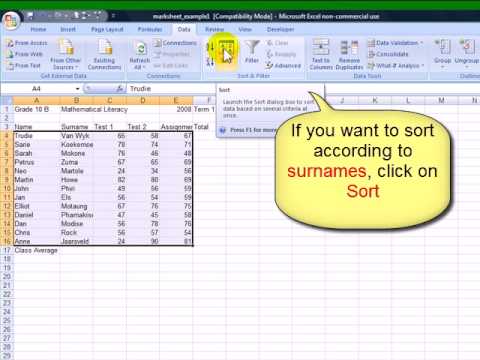Open Advanced filter options
This screenshot has width=480, height=360.
(x=283, y=66)
